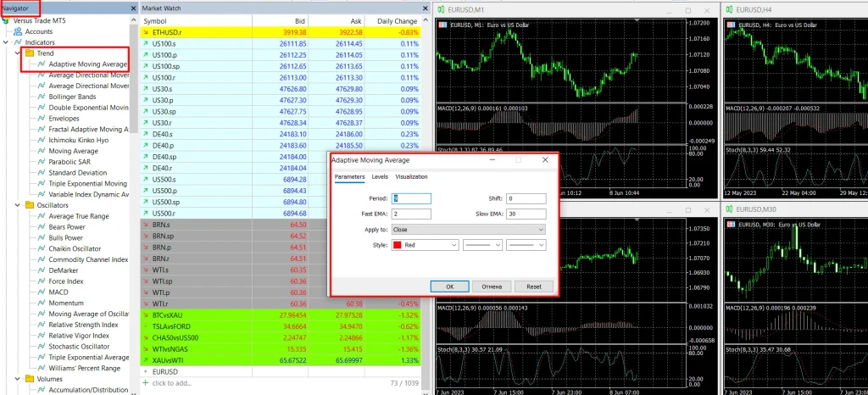Select the Stochastic Oscillator indicator icon
The width and height of the screenshot is (868, 395).
(42, 347)
